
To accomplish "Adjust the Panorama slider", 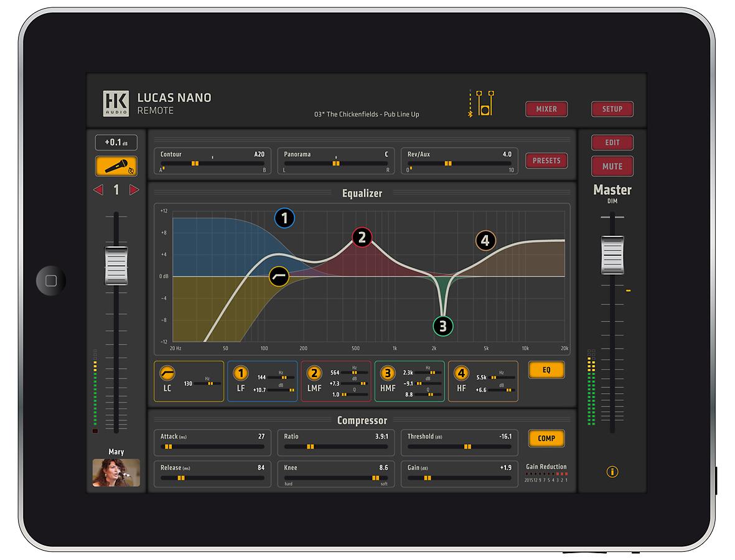I will click(336, 164).
